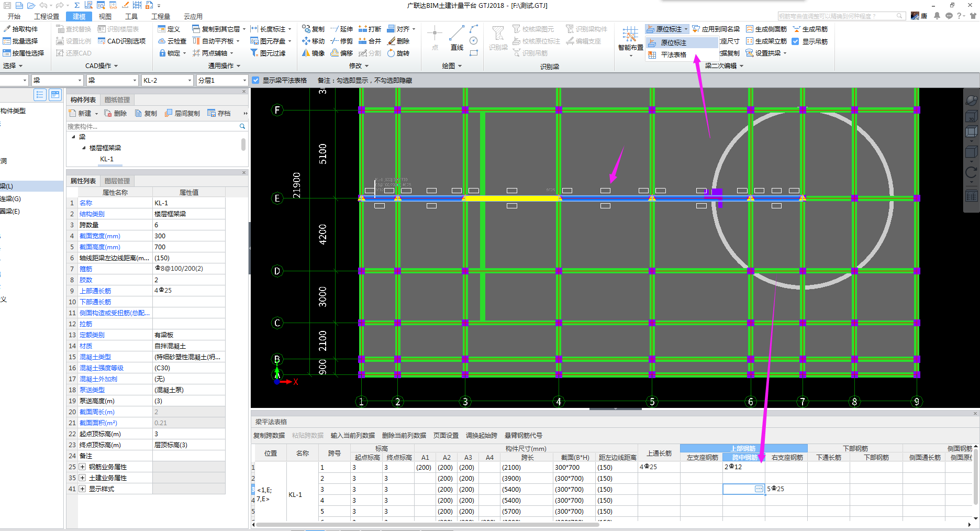The image size is (980, 531).
Task: Switch to the 图纸管理 tab
Action: click(117, 100)
